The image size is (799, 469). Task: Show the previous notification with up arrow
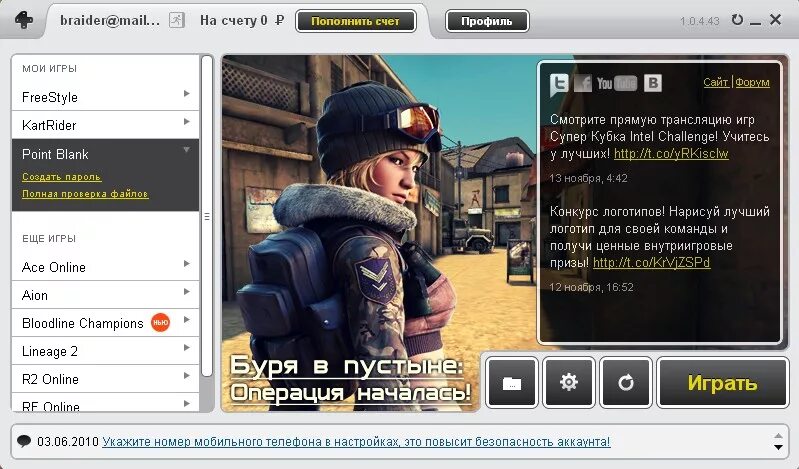tap(778, 436)
